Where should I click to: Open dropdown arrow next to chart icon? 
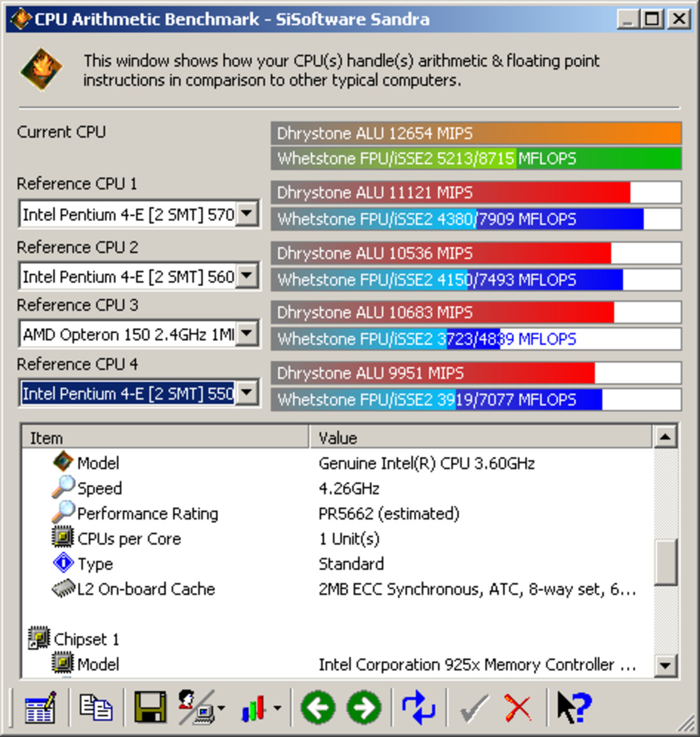click(x=277, y=707)
